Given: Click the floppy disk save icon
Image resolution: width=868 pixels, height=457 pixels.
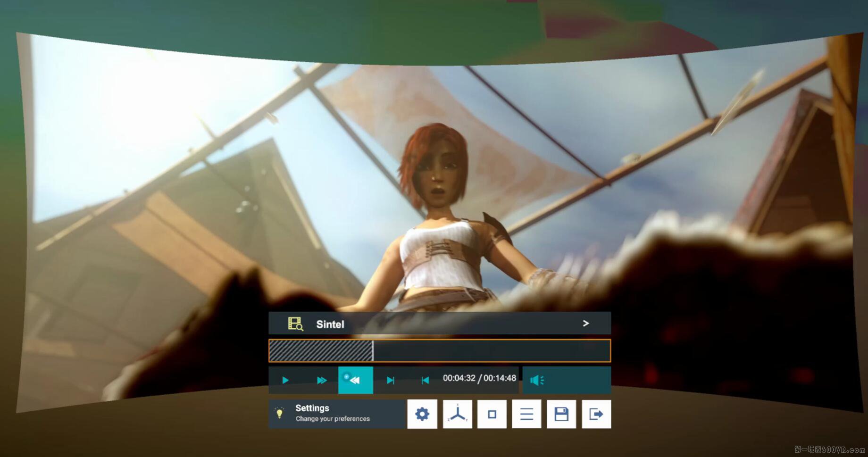Looking at the screenshot, I should [x=561, y=414].
